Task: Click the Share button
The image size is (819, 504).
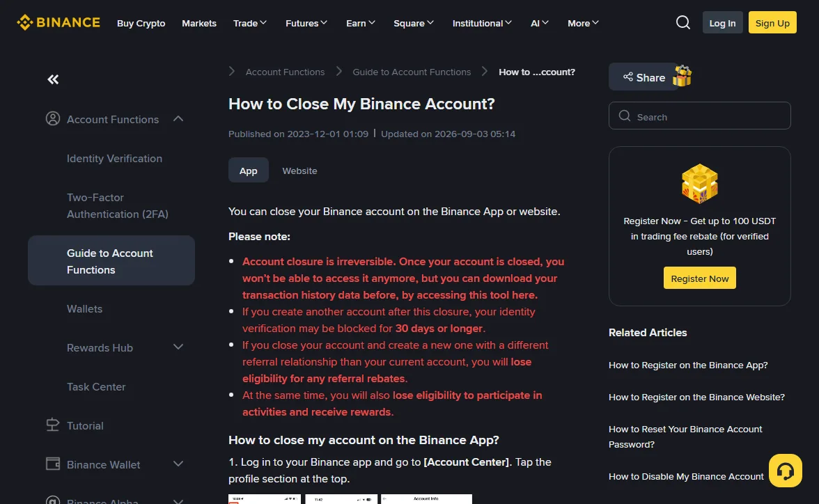Action: [643, 77]
